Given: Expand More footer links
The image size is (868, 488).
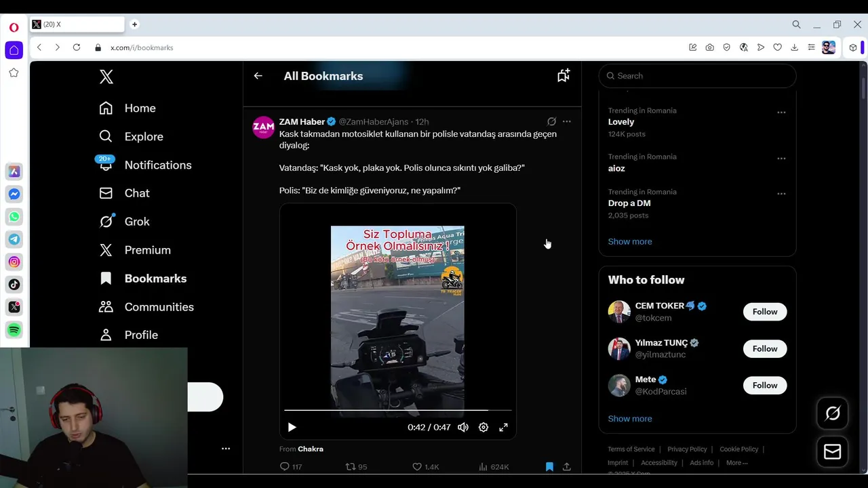Looking at the screenshot, I should pos(737,463).
